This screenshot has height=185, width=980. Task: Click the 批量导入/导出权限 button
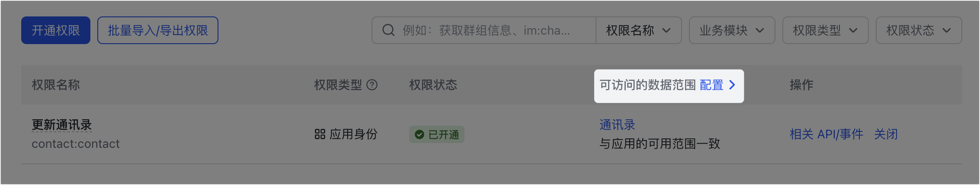[x=158, y=30]
